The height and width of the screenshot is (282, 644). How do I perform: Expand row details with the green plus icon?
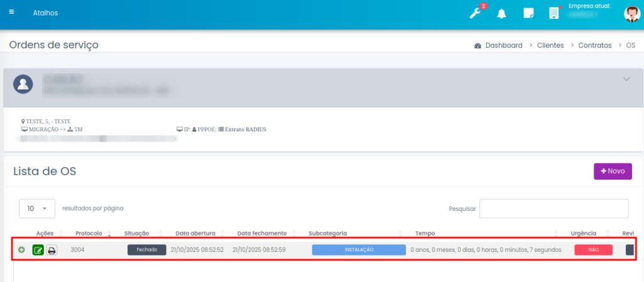[x=22, y=250]
